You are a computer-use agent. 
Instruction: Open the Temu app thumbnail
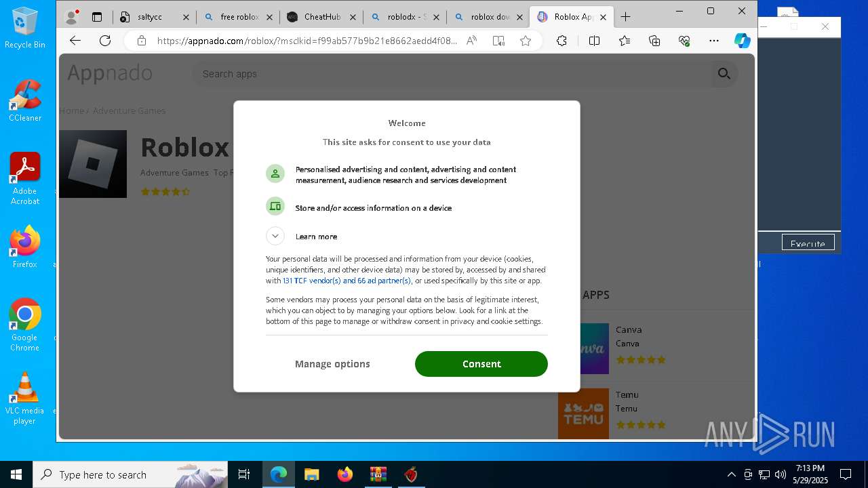point(583,413)
